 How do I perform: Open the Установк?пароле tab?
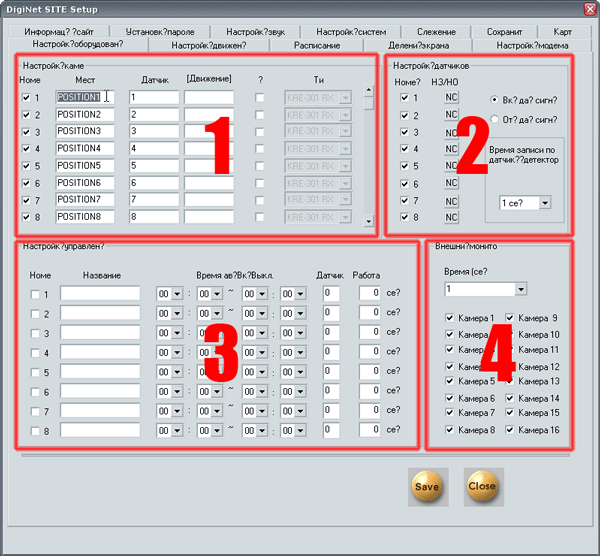(160, 32)
